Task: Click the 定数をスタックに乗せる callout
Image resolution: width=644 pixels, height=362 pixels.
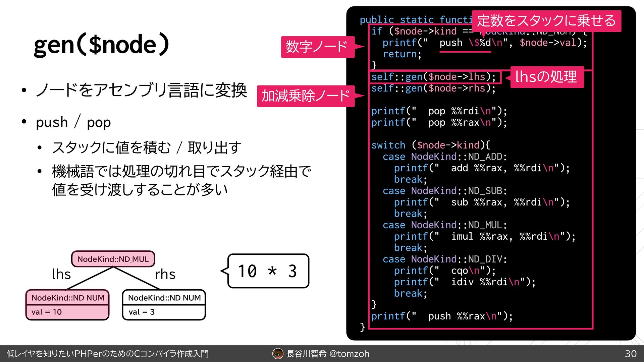Action: (x=546, y=21)
